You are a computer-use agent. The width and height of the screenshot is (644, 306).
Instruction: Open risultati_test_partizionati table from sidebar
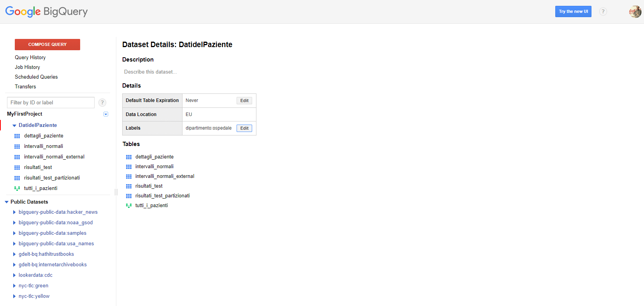52,178
